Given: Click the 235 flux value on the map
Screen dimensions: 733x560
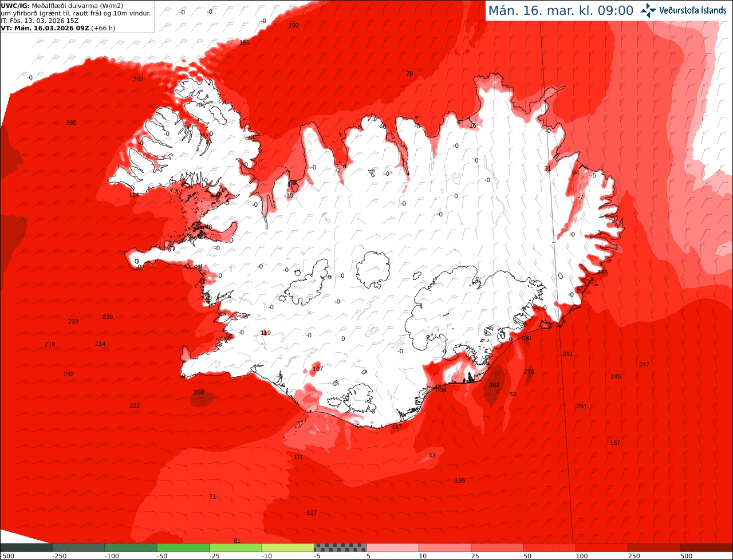Looking at the screenshot, I should pyautogui.click(x=71, y=123).
